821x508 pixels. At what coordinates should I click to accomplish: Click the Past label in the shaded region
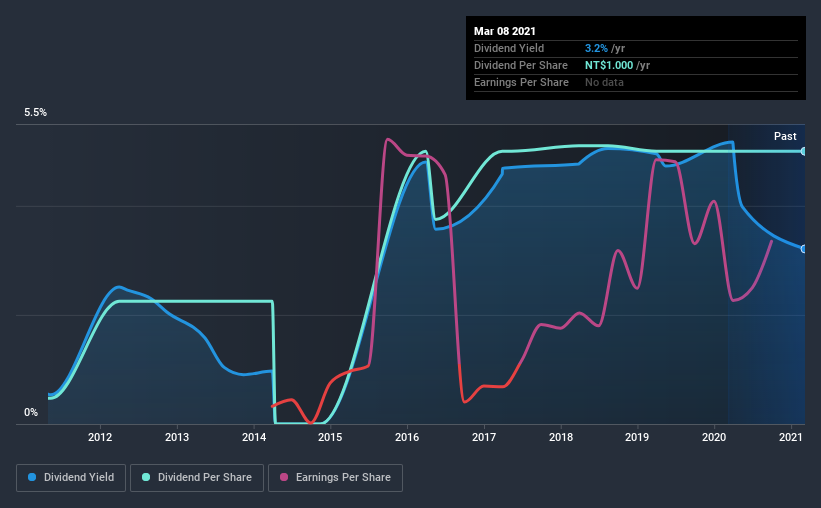[785, 136]
